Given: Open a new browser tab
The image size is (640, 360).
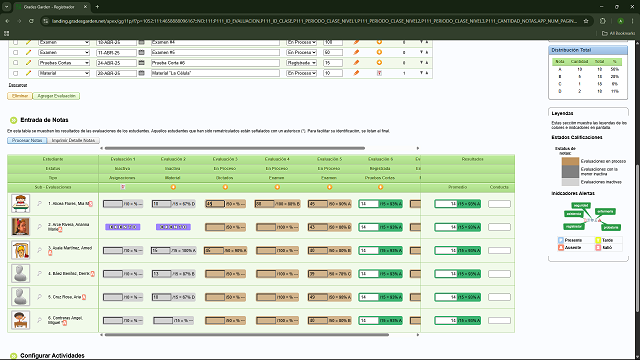Looking at the screenshot, I should coord(97,7).
